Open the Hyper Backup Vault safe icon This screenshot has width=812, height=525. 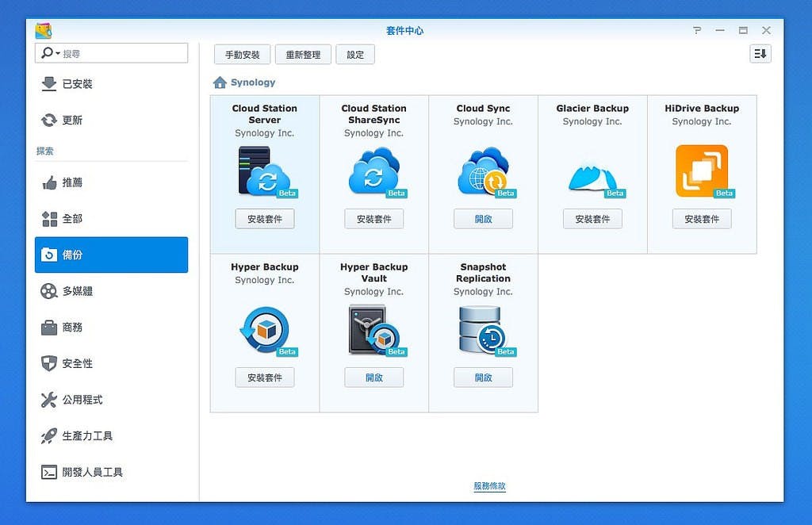(x=377, y=331)
